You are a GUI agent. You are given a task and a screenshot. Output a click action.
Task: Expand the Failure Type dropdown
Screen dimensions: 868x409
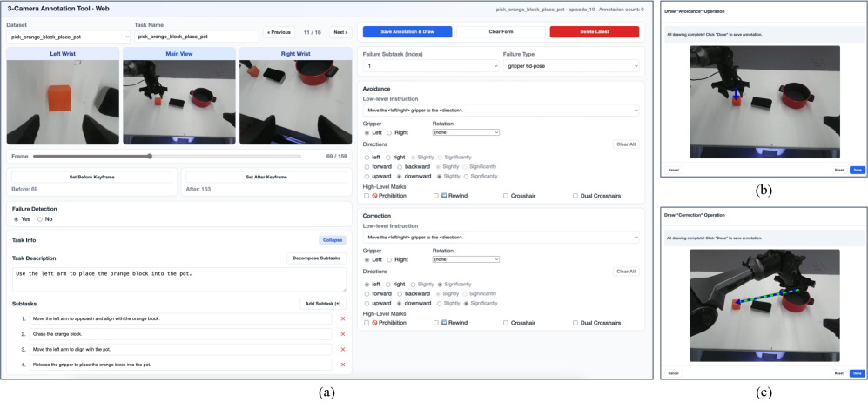point(570,65)
